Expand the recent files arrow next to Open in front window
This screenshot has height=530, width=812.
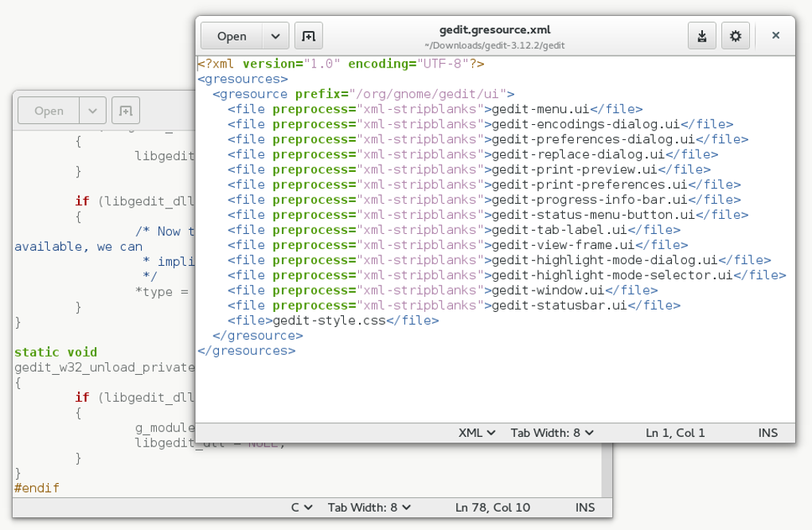[x=275, y=37]
